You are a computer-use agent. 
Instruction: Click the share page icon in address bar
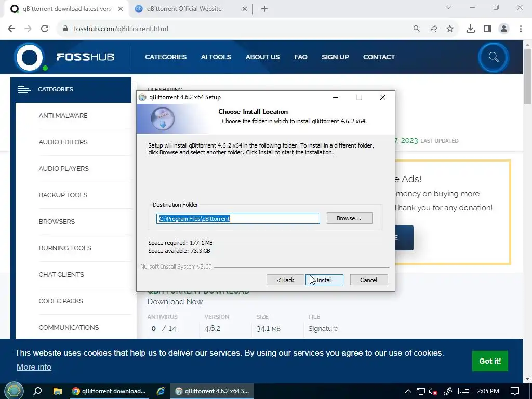tap(433, 29)
